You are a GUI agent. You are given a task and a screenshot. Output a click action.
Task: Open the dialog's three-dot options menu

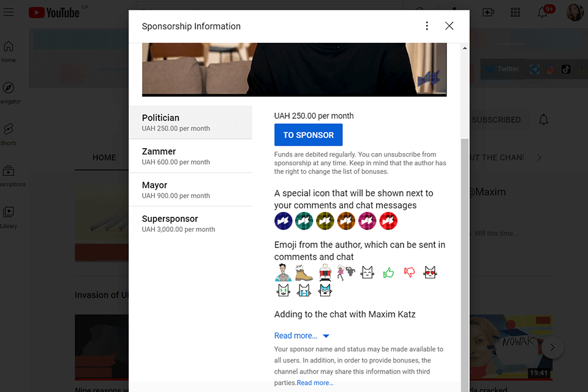click(427, 26)
